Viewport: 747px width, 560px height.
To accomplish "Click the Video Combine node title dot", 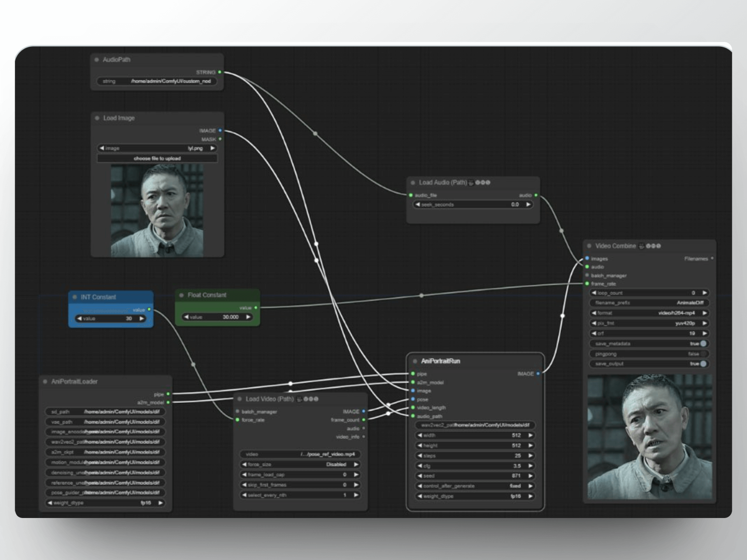I will point(589,246).
